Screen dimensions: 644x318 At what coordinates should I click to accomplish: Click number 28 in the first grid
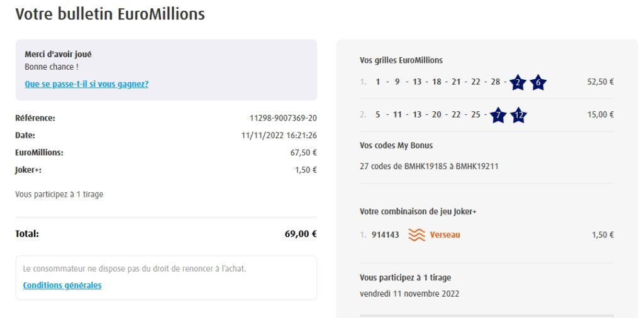(x=496, y=82)
